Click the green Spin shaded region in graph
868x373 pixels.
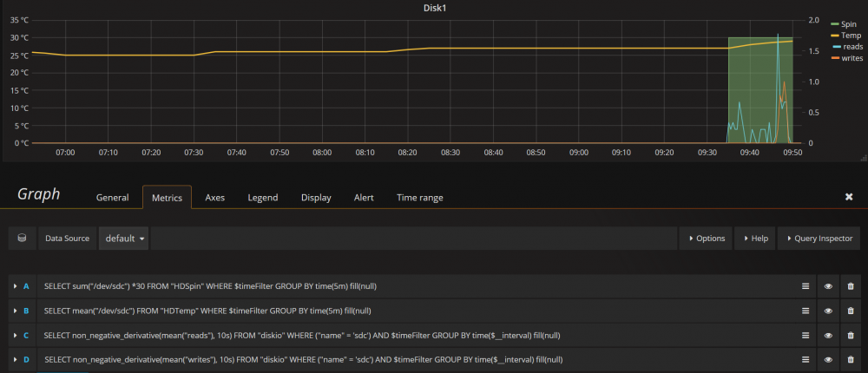pyautogui.click(x=759, y=90)
